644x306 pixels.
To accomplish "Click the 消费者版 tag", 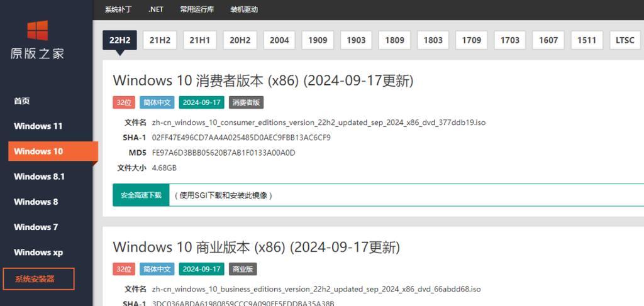I will pos(246,102).
